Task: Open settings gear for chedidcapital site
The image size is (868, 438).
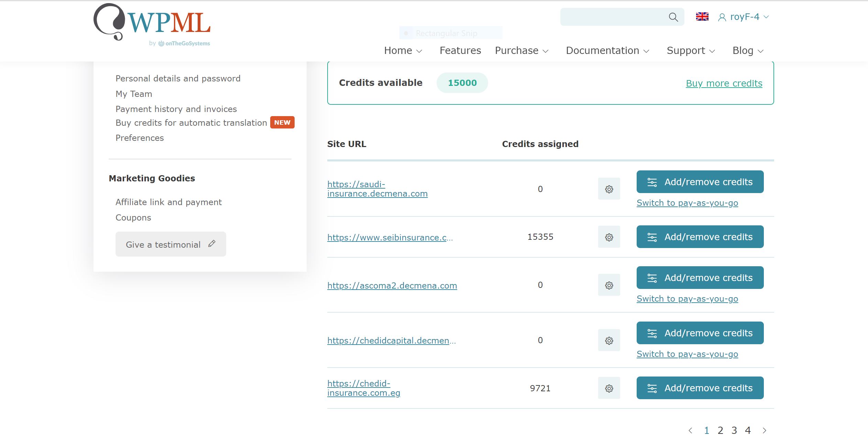Action: point(609,340)
